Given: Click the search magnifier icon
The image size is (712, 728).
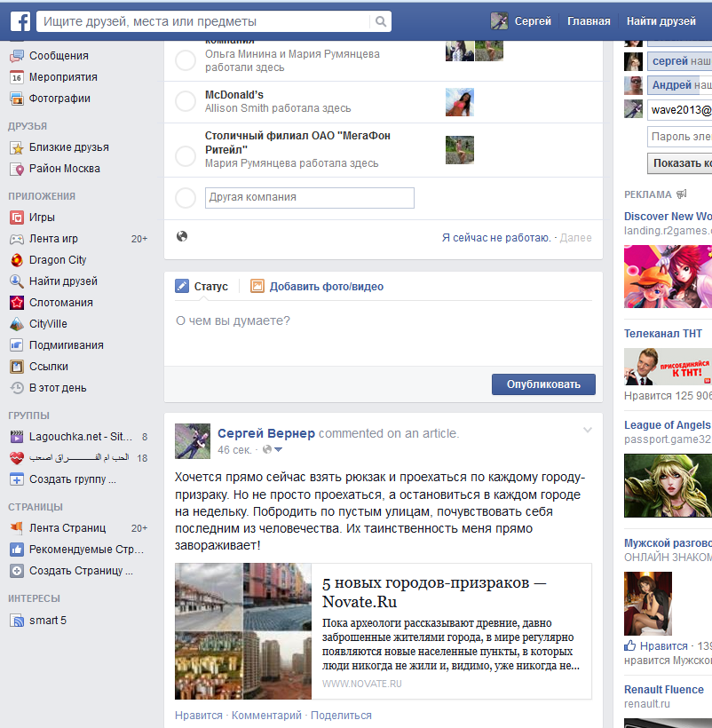Looking at the screenshot, I should pyautogui.click(x=381, y=21).
